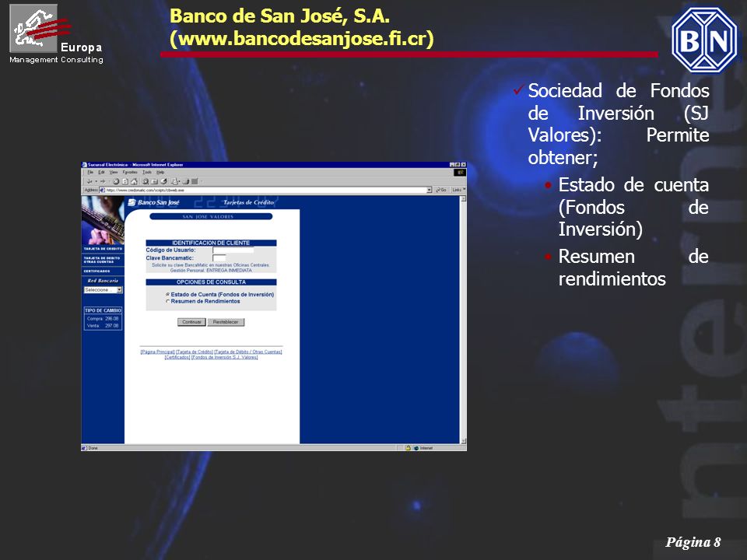Click the Venta 297.08 exchange rate
The height and width of the screenshot is (560, 747).
coord(103,326)
